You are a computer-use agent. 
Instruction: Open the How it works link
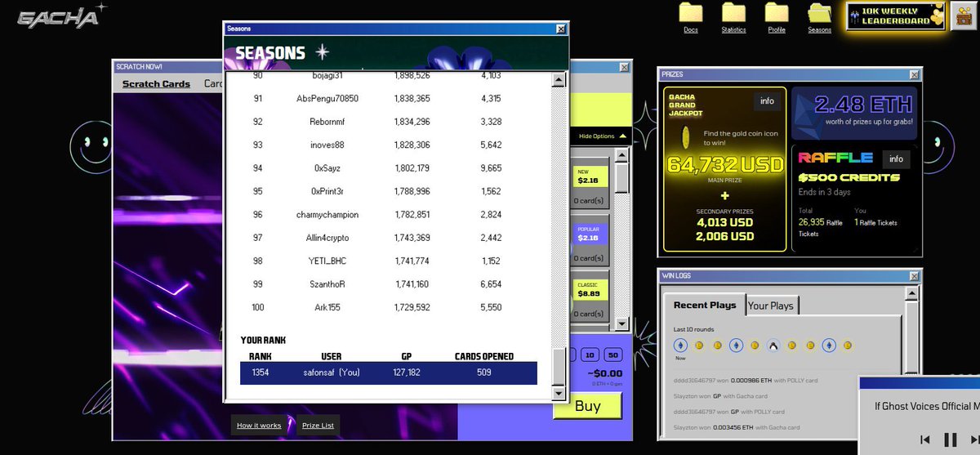point(259,426)
